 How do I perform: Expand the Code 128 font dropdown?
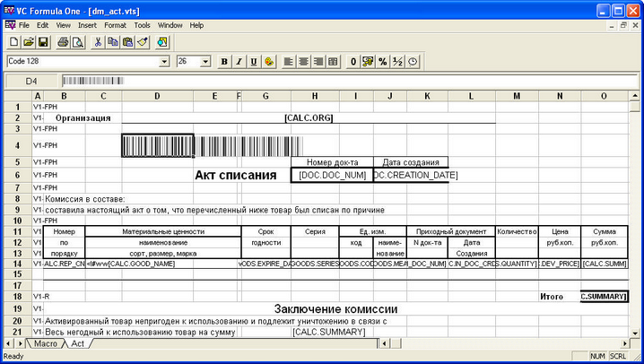pos(164,62)
